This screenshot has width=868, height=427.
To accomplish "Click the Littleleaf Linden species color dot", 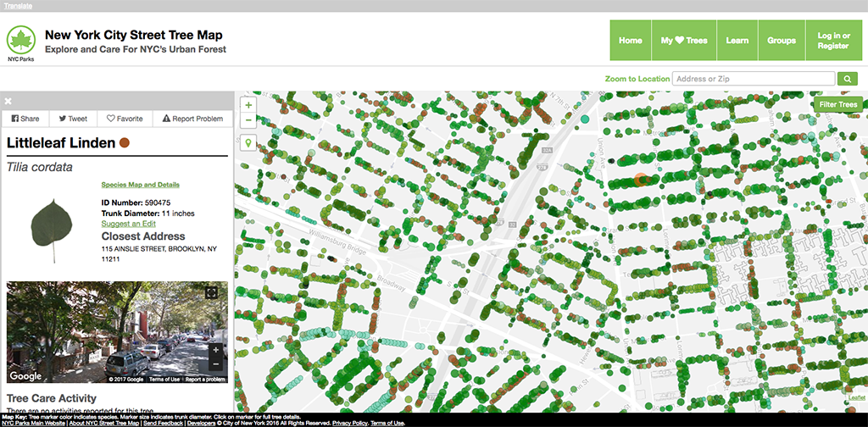I will (124, 142).
